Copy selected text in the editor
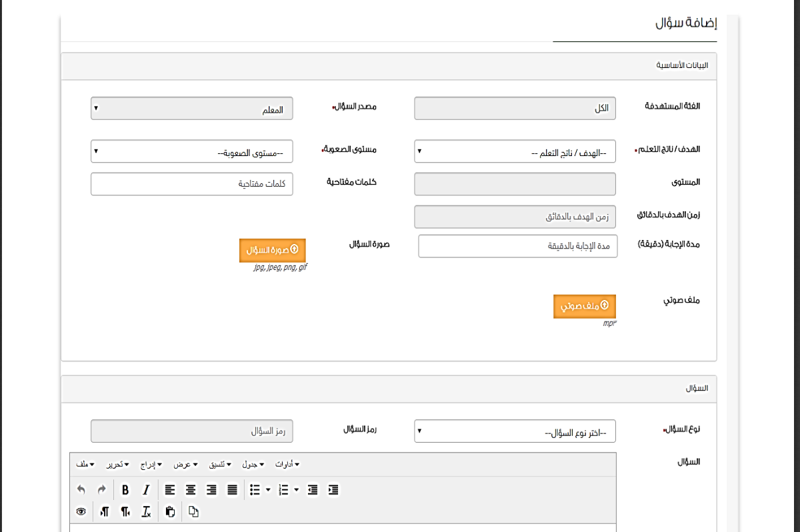 pos(193,512)
